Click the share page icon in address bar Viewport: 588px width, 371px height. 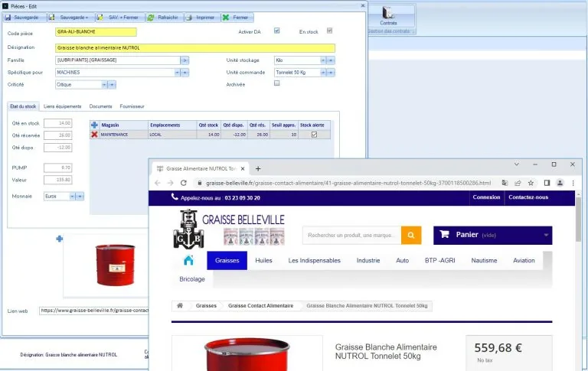(x=518, y=184)
